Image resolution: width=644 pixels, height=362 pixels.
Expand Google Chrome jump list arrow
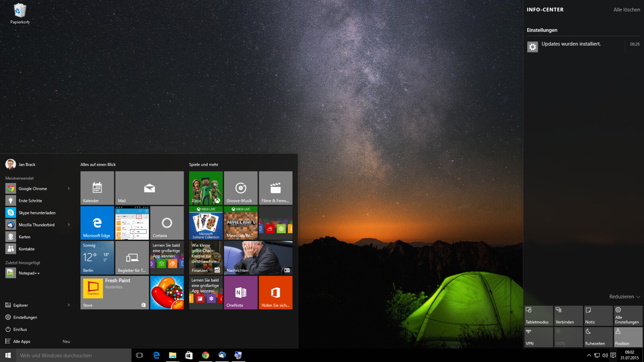pos(69,188)
